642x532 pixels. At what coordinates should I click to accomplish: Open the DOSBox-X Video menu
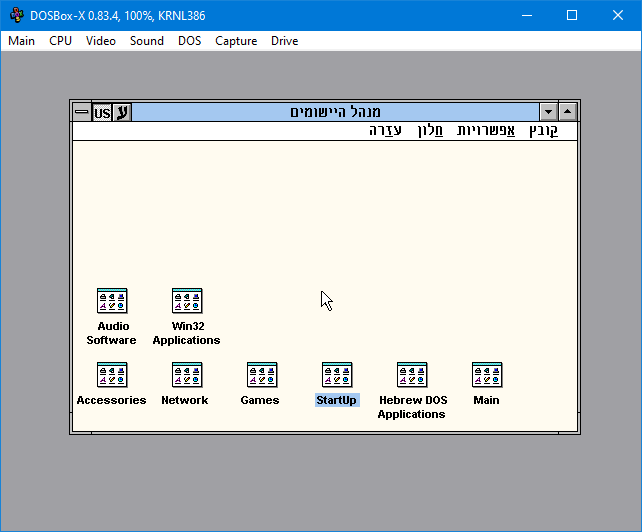101,41
